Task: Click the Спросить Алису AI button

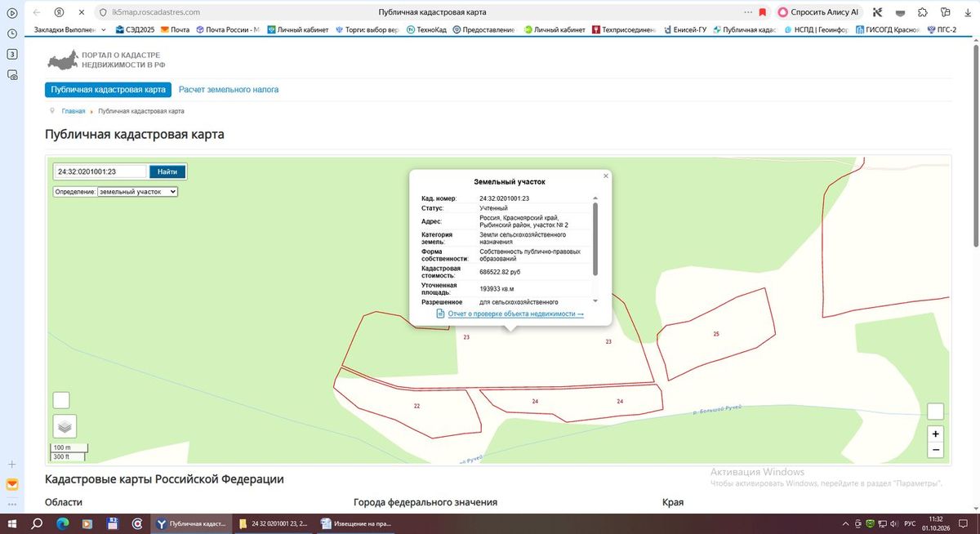Action: point(819,12)
